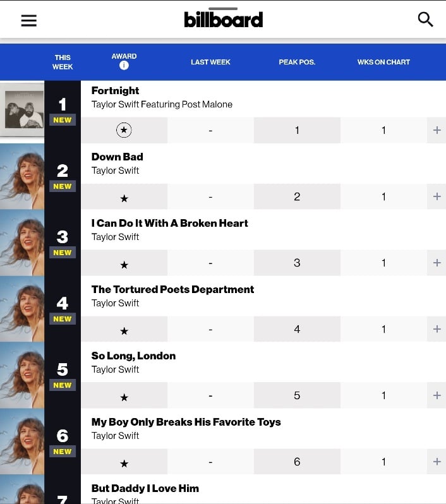Open the search magnifier icon

pos(425,20)
